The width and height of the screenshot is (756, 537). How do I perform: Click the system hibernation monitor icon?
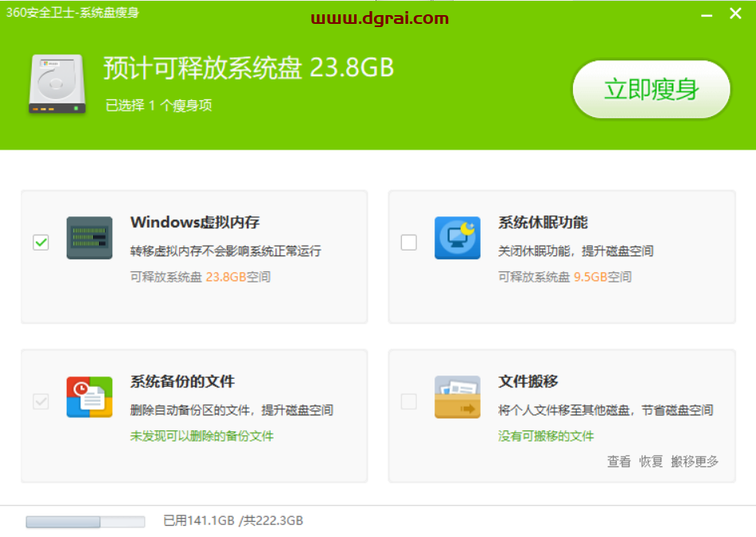[x=458, y=238]
